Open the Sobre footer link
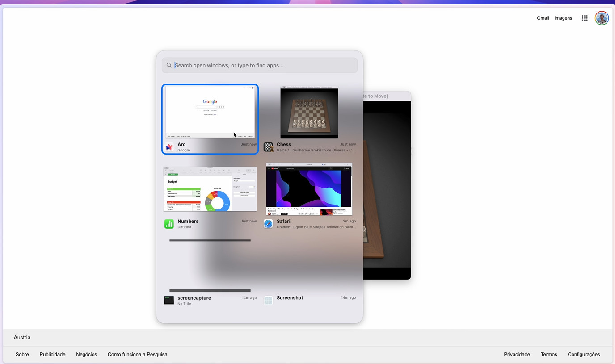Viewport: 615px width, 364px height. [22, 354]
